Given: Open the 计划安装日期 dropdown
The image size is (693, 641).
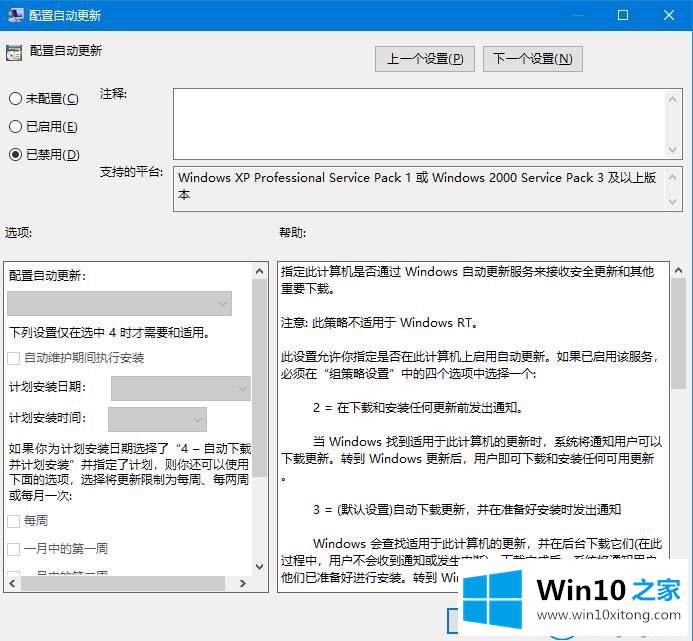Looking at the screenshot, I should click(181, 388).
